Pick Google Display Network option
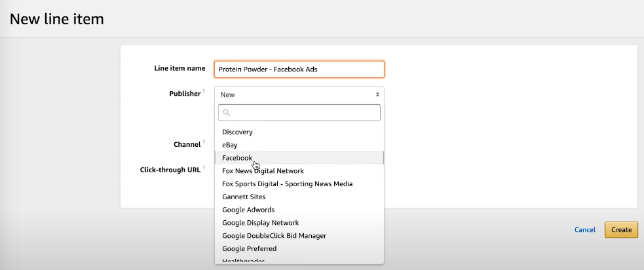 pos(260,223)
